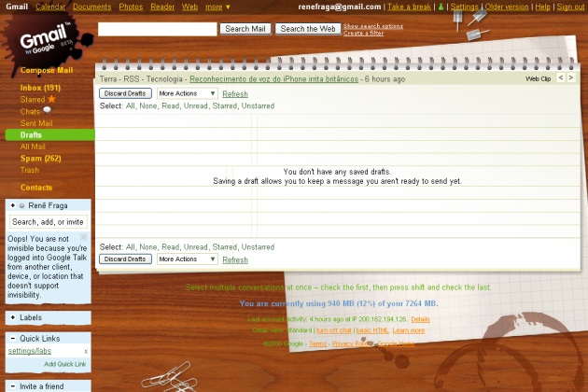Click Add Quick Link
The height and width of the screenshot is (392, 588).
pos(65,364)
